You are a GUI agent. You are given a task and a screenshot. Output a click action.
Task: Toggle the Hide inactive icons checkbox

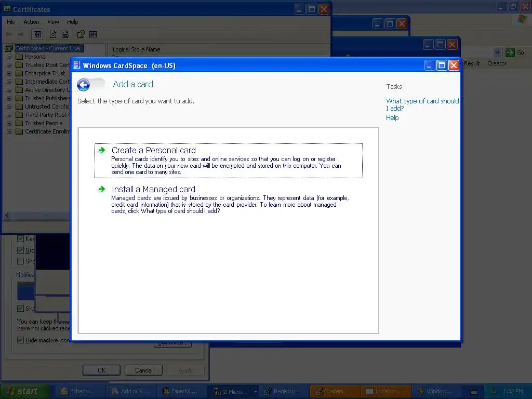20,340
